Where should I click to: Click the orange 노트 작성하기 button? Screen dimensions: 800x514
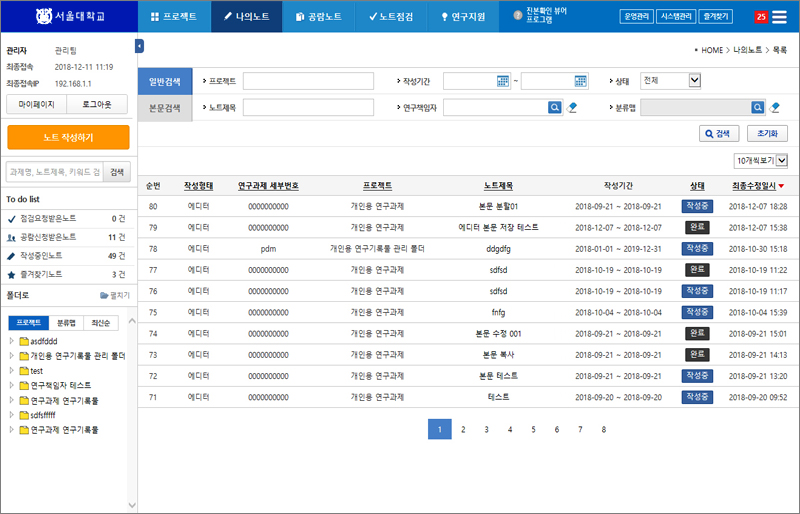[x=68, y=137]
